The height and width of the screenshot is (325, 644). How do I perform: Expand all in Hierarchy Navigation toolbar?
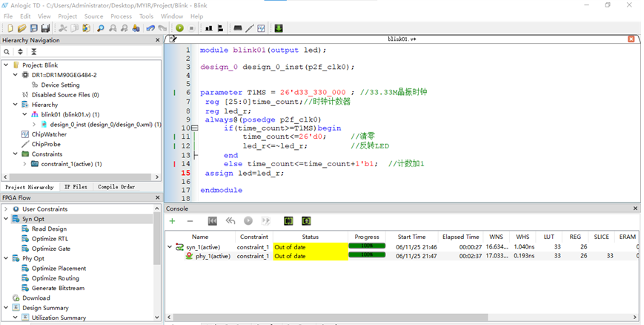click(x=20, y=51)
